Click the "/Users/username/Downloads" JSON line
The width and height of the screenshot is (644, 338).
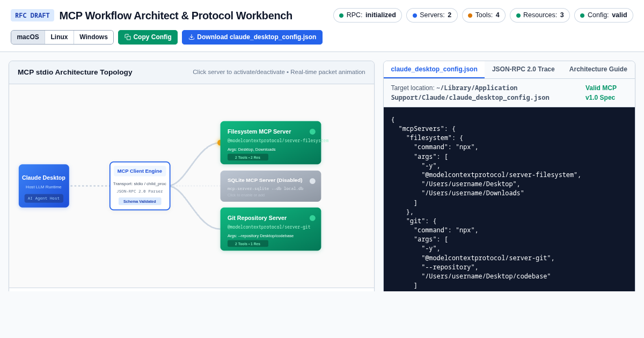tap(473, 193)
